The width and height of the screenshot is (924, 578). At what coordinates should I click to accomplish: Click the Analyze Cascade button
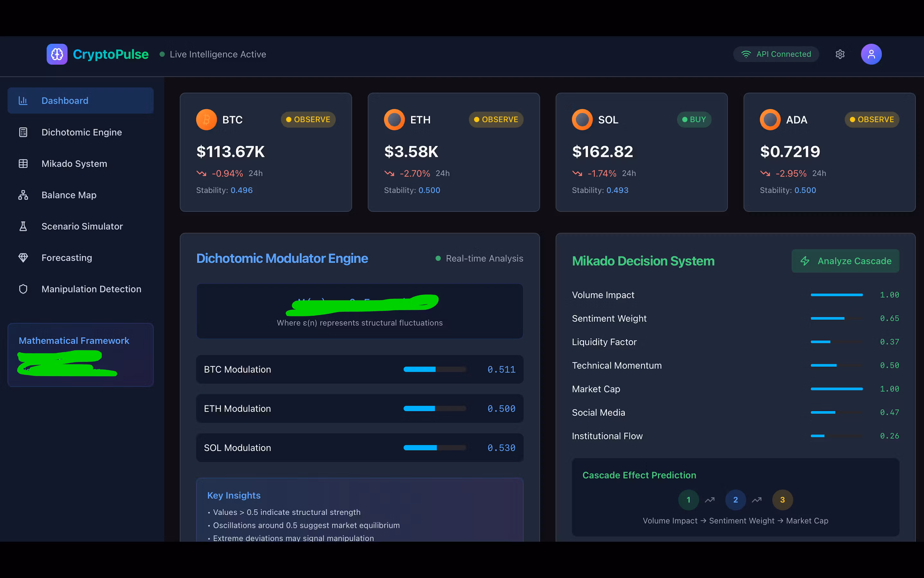coord(845,261)
